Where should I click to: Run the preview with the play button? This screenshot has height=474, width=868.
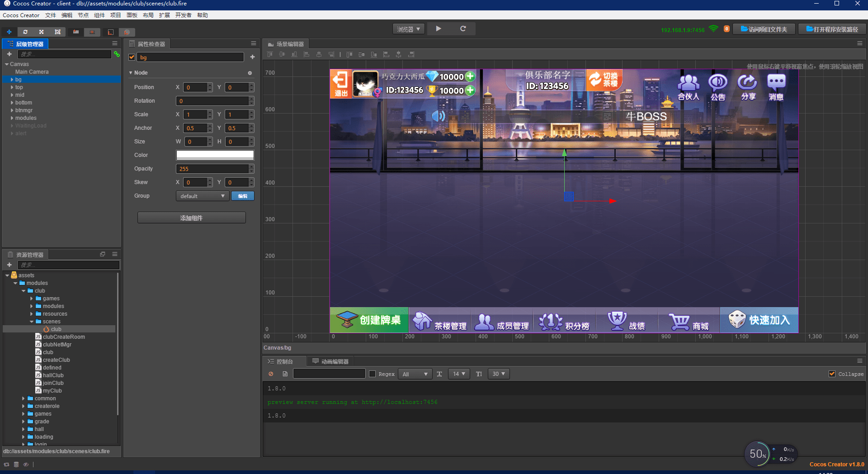pos(439,28)
